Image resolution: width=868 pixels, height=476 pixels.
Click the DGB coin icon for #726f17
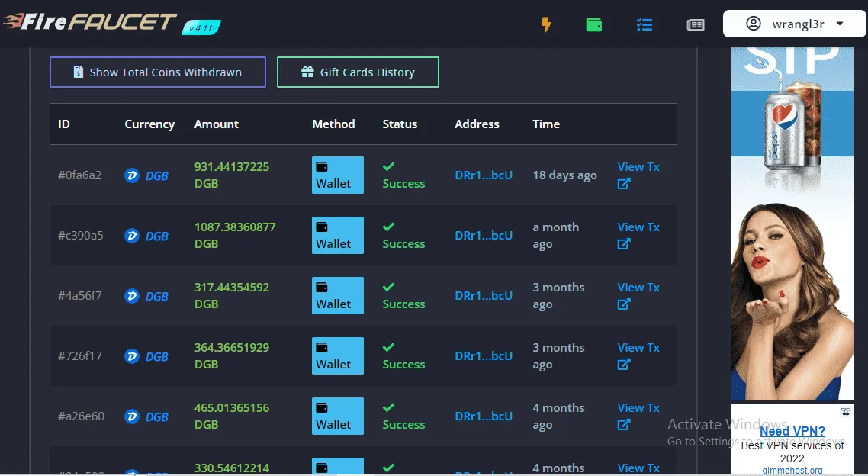pos(132,356)
